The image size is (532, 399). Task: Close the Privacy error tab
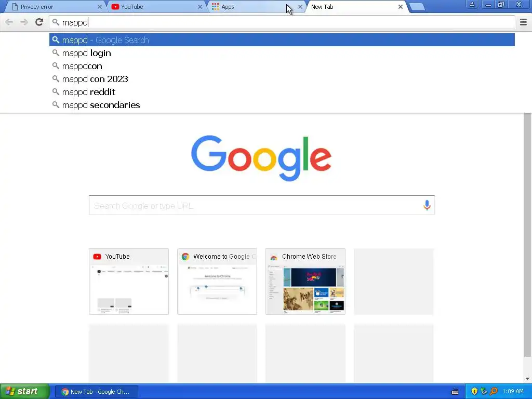pos(99,7)
